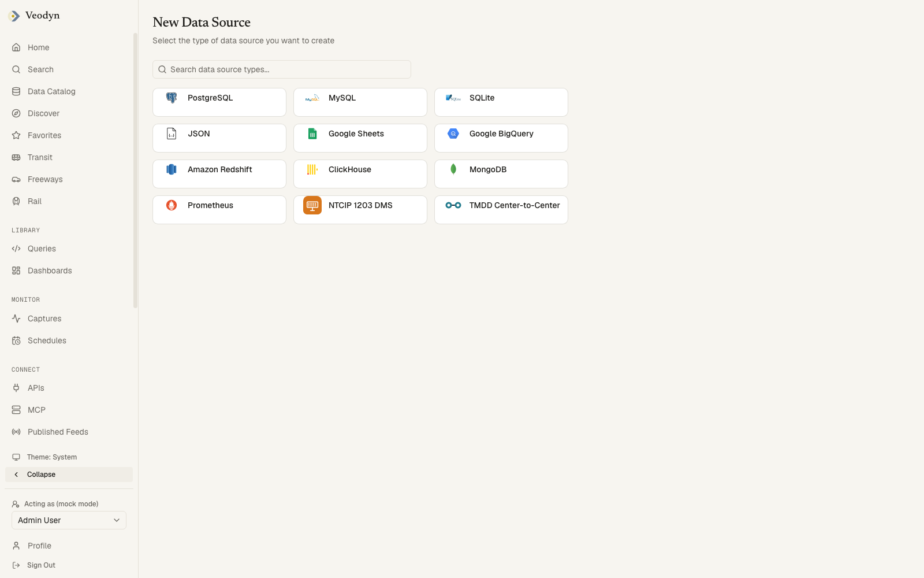
Task: Open Discover menu item
Action: point(69,113)
